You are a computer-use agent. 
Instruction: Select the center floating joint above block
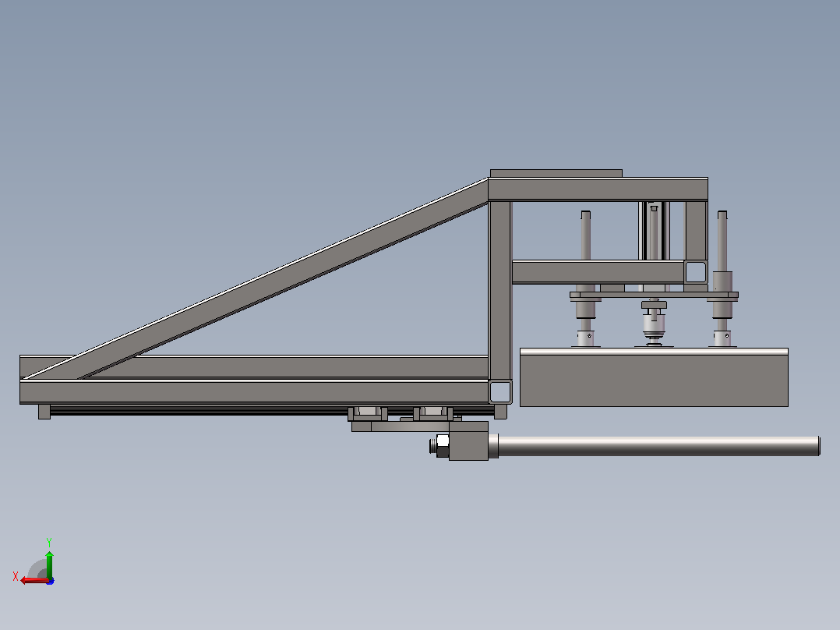654,322
